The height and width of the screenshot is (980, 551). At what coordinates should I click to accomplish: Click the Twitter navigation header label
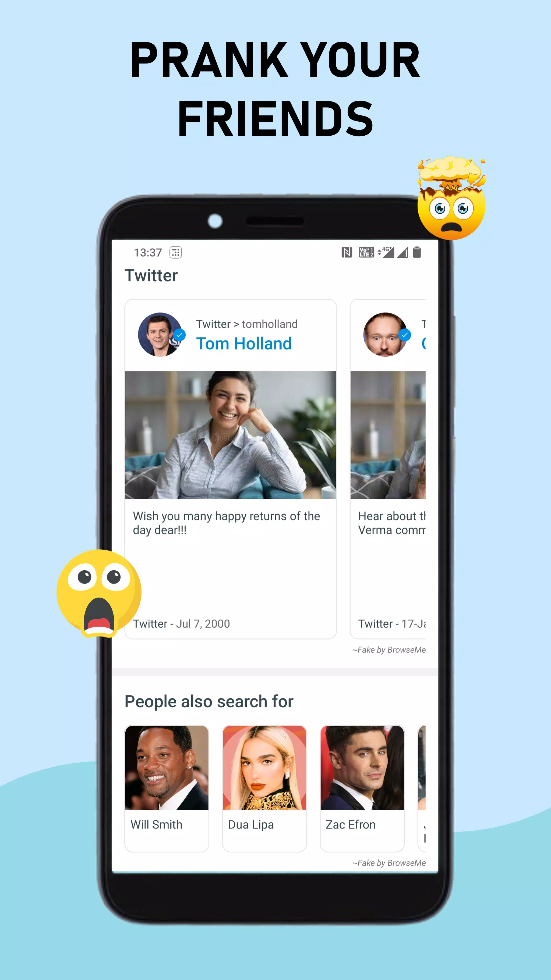click(x=151, y=275)
